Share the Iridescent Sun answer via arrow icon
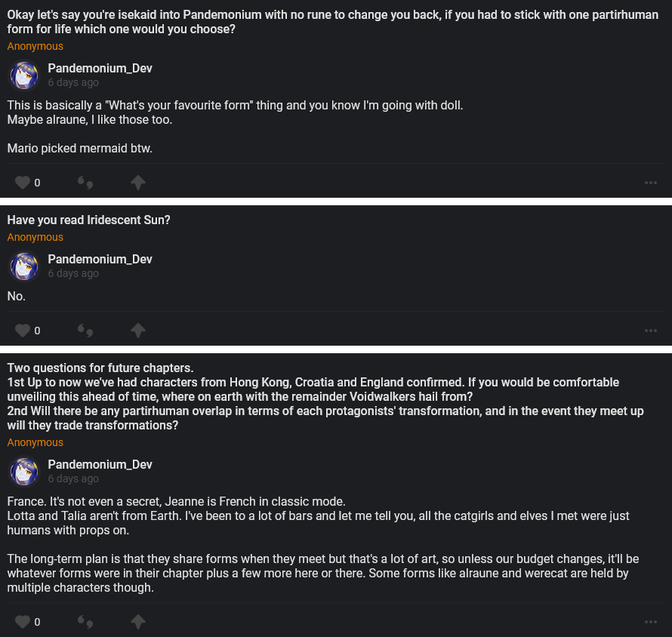Viewport: 672px width, 637px height. coord(137,331)
